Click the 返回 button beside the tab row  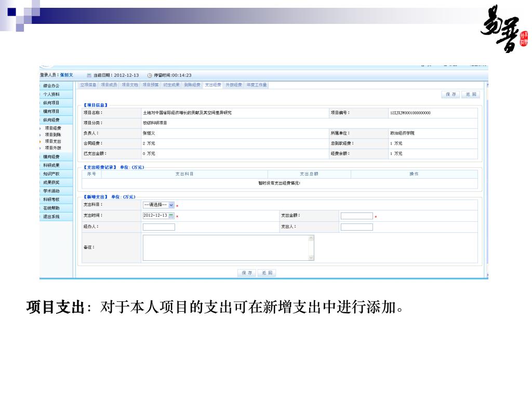click(471, 95)
